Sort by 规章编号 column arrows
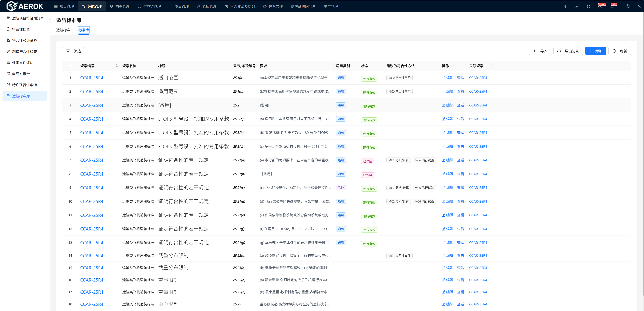644x311 pixels. pyautogui.click(x=117, y=66)
